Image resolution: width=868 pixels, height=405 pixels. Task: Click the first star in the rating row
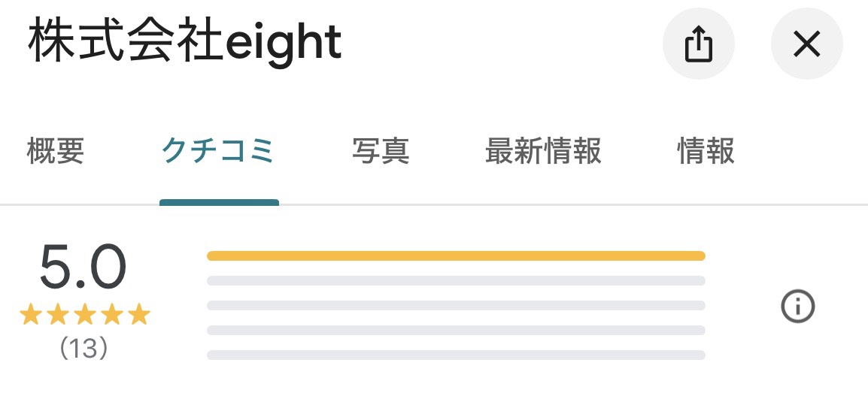point(31,315)
